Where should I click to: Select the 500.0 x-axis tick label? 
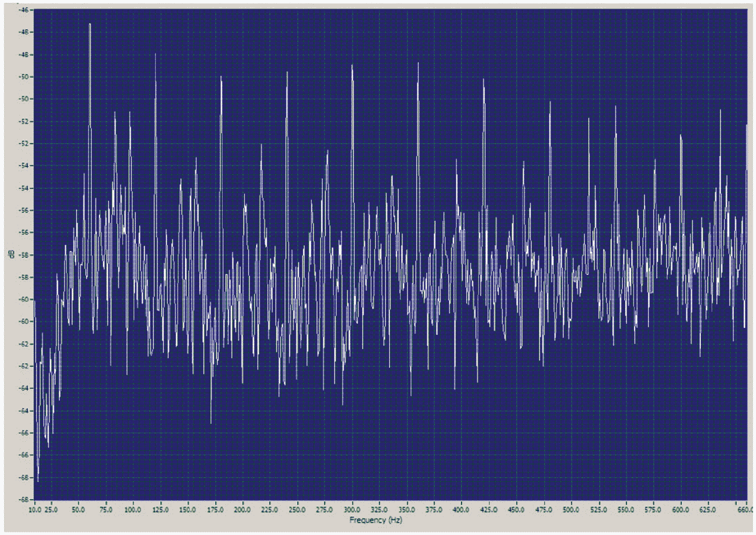click(571, 510)
